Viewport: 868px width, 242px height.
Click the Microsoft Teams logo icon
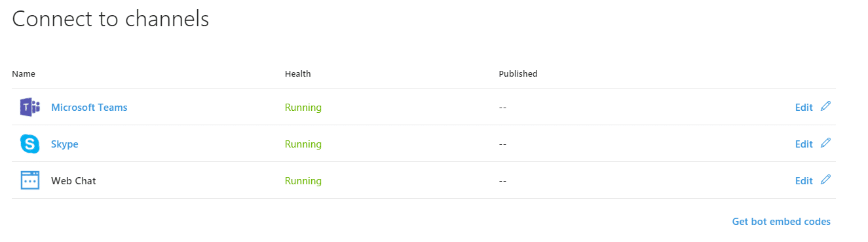click(x=30, y=107)
